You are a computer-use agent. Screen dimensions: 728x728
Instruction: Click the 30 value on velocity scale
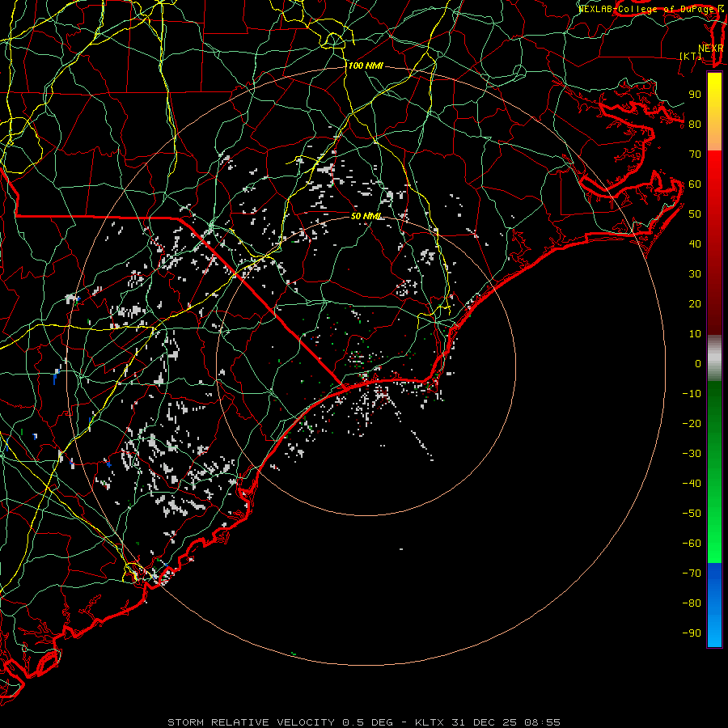coord(695,274)
